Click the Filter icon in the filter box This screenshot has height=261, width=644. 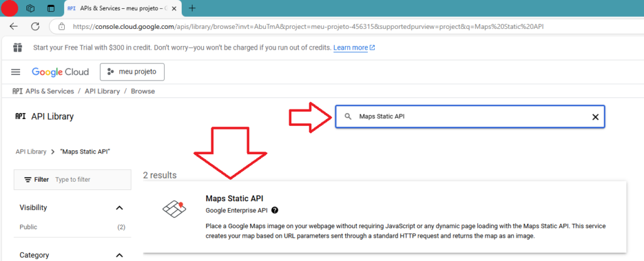pyautogui.click(x=28, y=180)
